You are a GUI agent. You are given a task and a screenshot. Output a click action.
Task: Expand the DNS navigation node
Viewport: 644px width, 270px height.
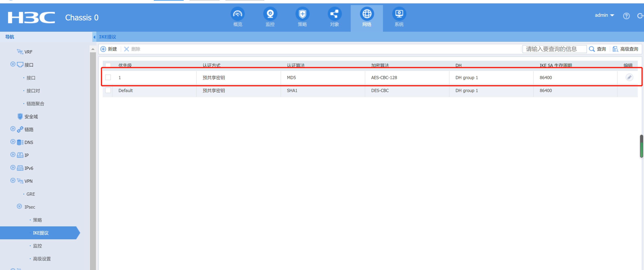click(x=13, y=142)
